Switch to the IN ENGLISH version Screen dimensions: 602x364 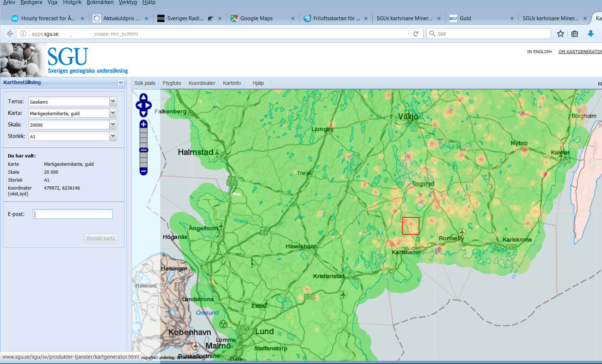click(x=539, y=52)
